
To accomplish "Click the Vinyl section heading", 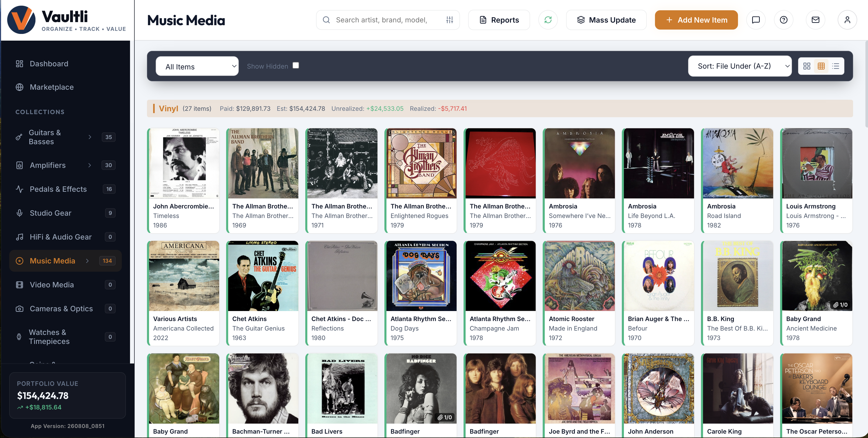I will pyautogui.click(x=169, y=108).
